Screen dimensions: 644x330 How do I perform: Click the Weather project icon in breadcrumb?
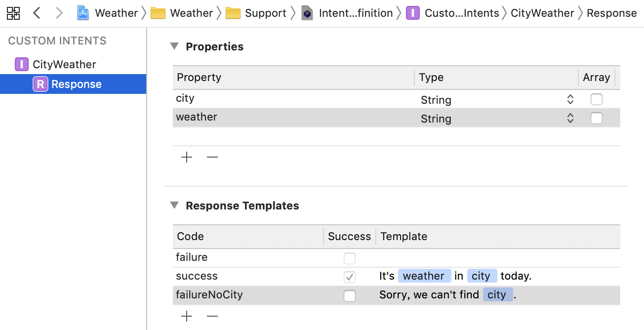83,13
